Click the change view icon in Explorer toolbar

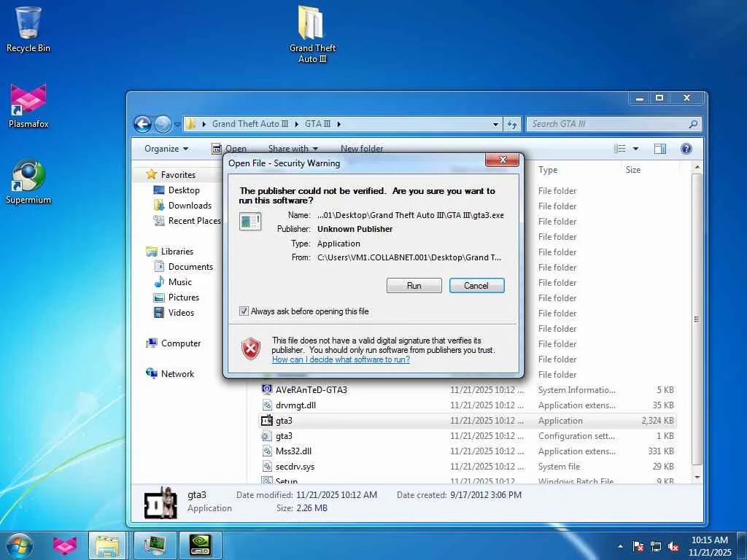620,149
